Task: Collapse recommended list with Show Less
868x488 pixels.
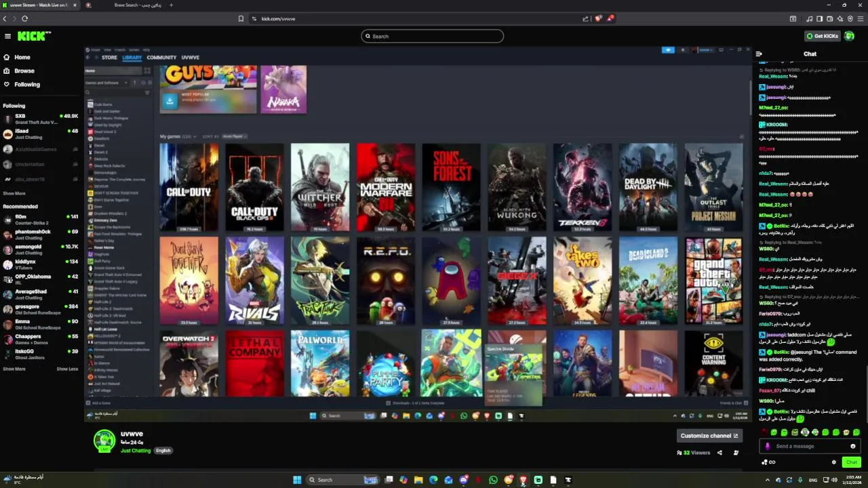Action: 67,369
